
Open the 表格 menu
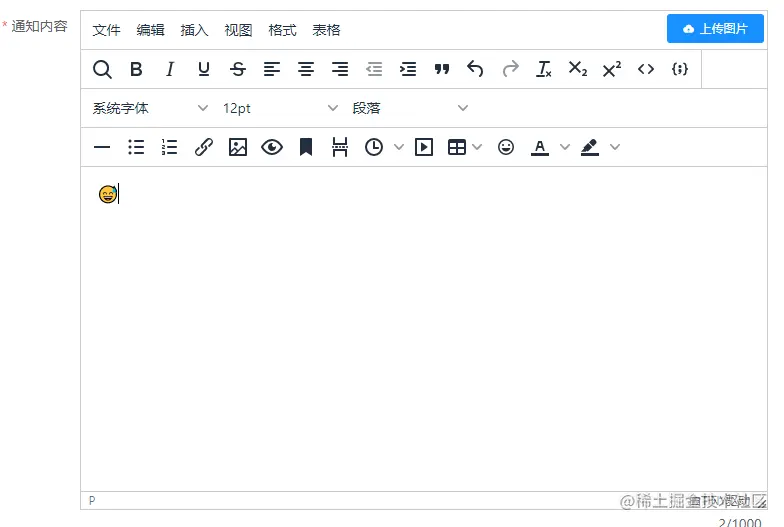[326, 30]
